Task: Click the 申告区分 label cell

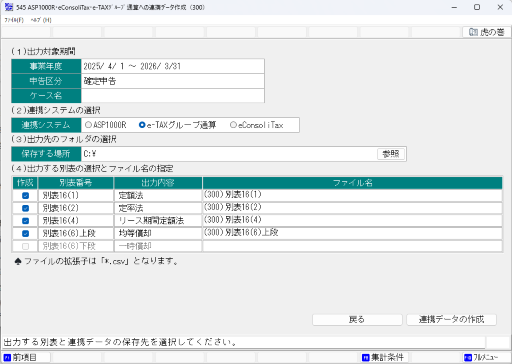Action: (46, 81)
